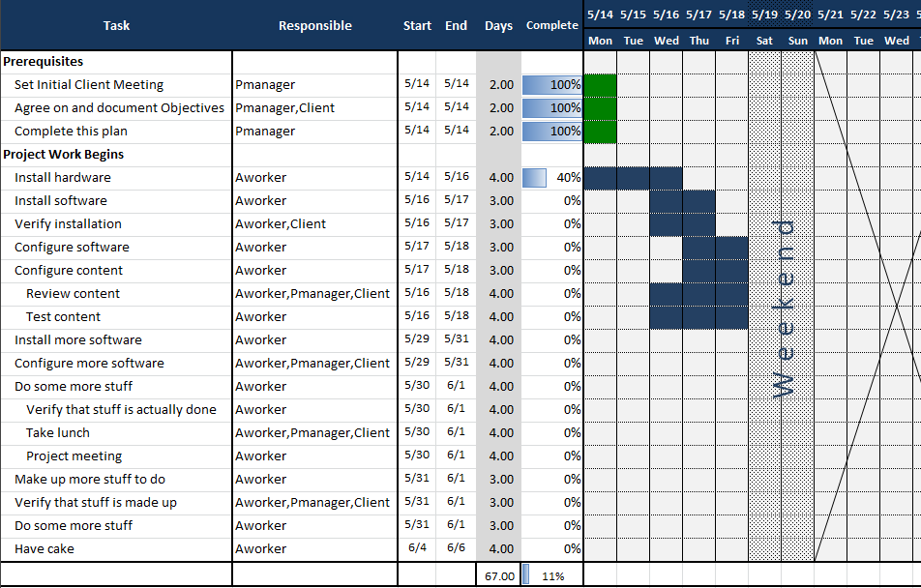Select the "Aworker,Client" cell for Verify installation
The height and width of the screenshot is (588, 921).
(281, 224)
